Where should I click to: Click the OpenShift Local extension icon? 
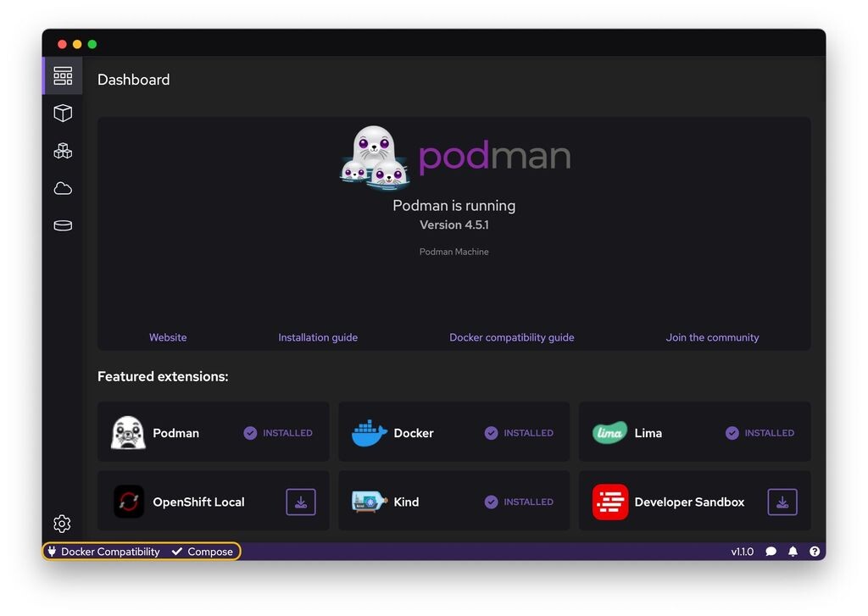tap(129, 502)
